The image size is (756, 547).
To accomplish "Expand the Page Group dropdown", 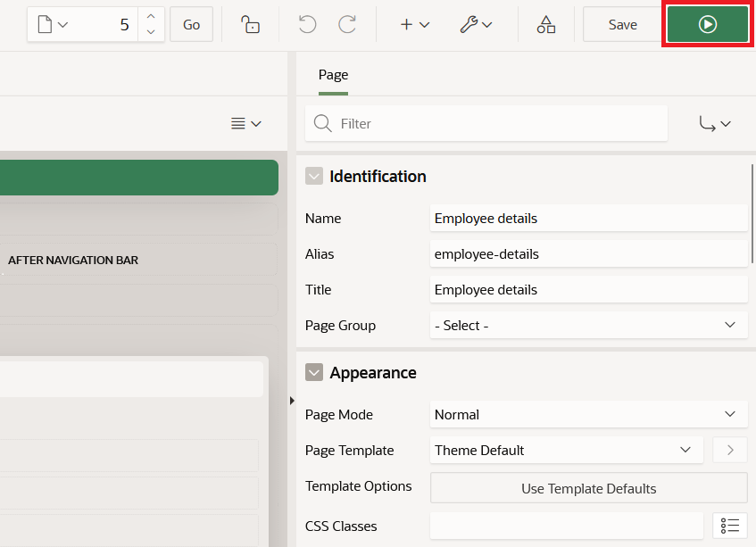I will coord(589,326).
